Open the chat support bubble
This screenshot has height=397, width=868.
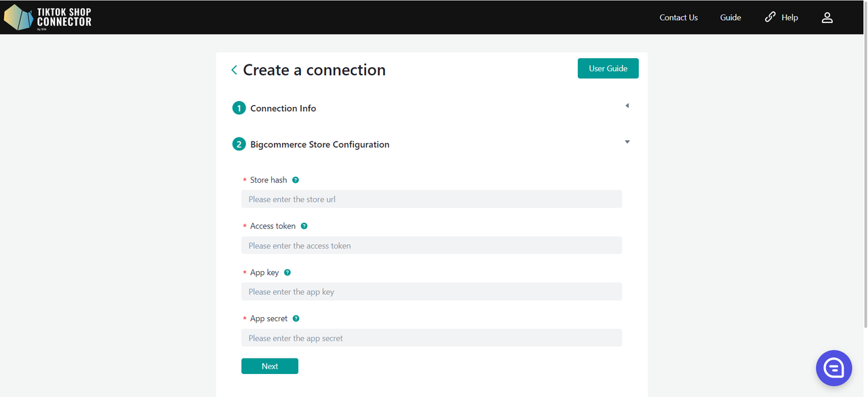(x=833, y=368)
